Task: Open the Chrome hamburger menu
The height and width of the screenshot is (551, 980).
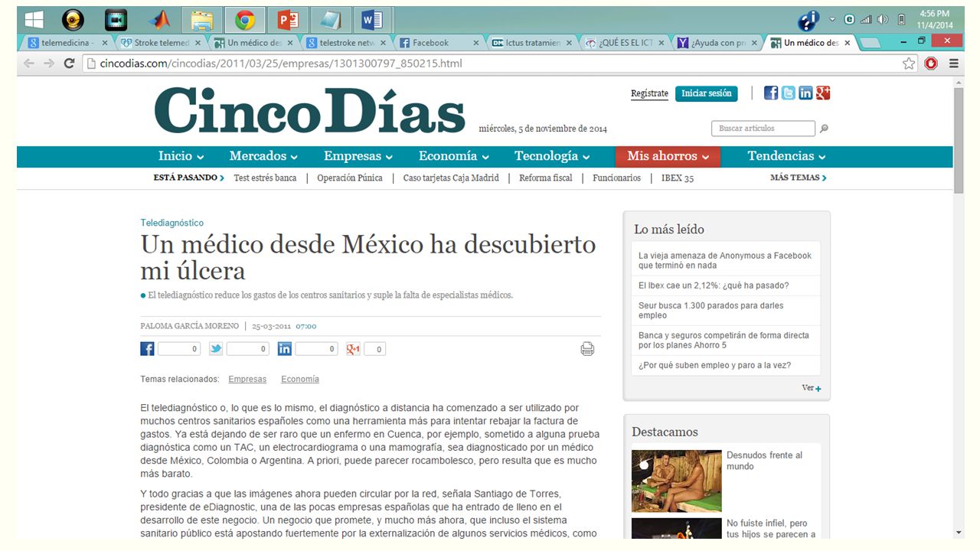Action: 954,64
